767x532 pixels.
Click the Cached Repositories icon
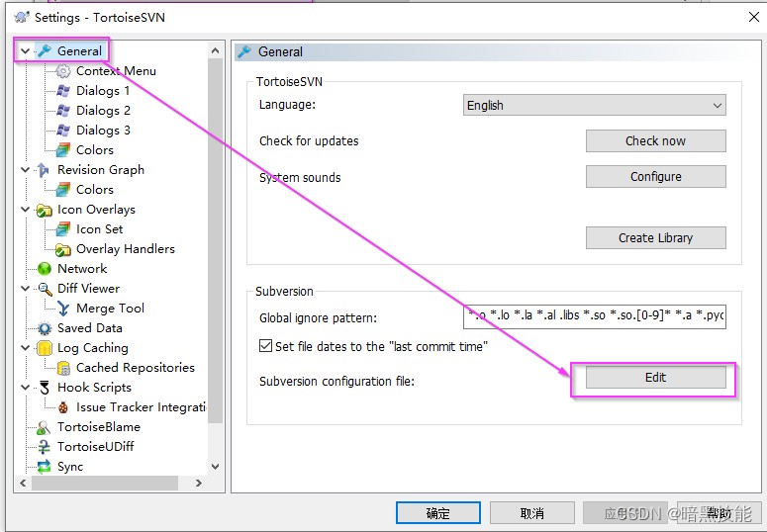coord(63,368)
